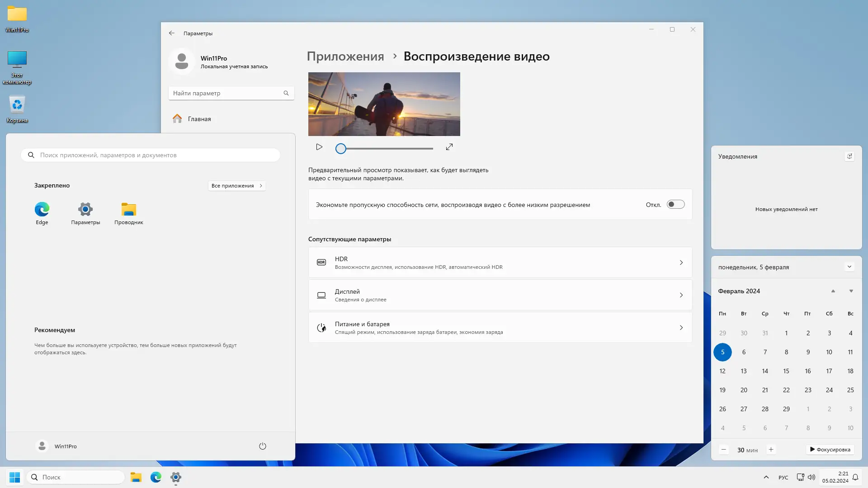Image resolution: width=868 pixels, height=488 pixels.
Task: Open video preview in fullscreen
Action: tap(449, 147)
